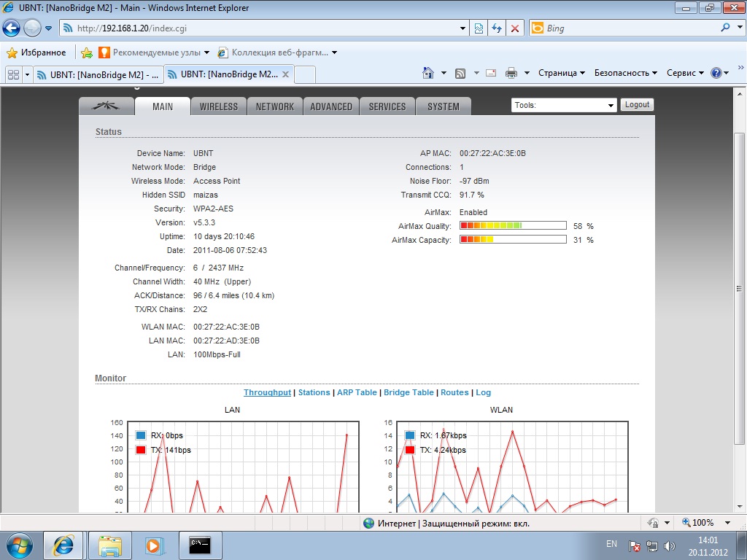Open Quick Tabs grid icon
This screenshot has width=747, height=560.
point(13,75)
